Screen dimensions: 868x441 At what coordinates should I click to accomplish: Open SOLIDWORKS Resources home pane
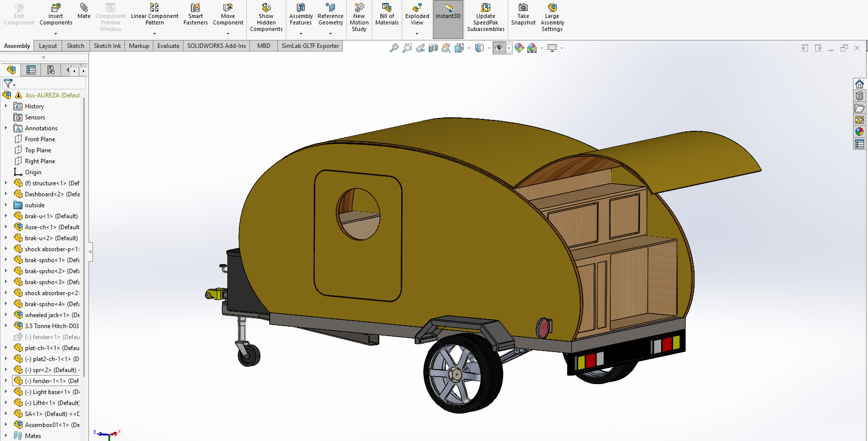coord(860,84)
